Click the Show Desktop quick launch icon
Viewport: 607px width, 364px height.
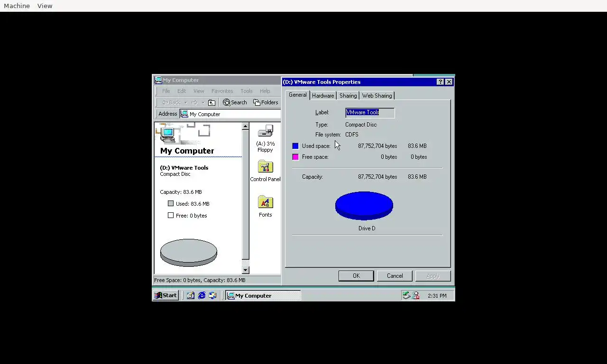click(x=191, y=295)
